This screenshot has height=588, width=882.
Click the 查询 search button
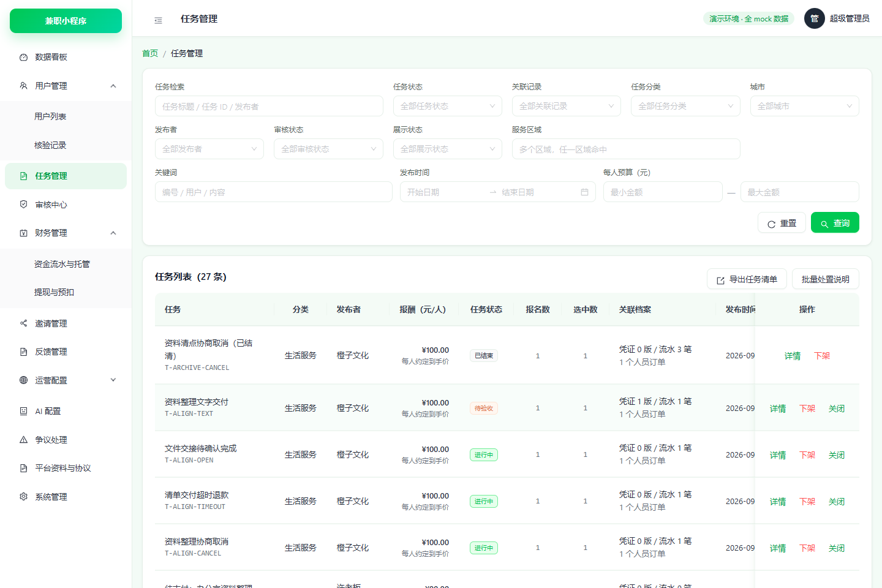click(835, 223)
